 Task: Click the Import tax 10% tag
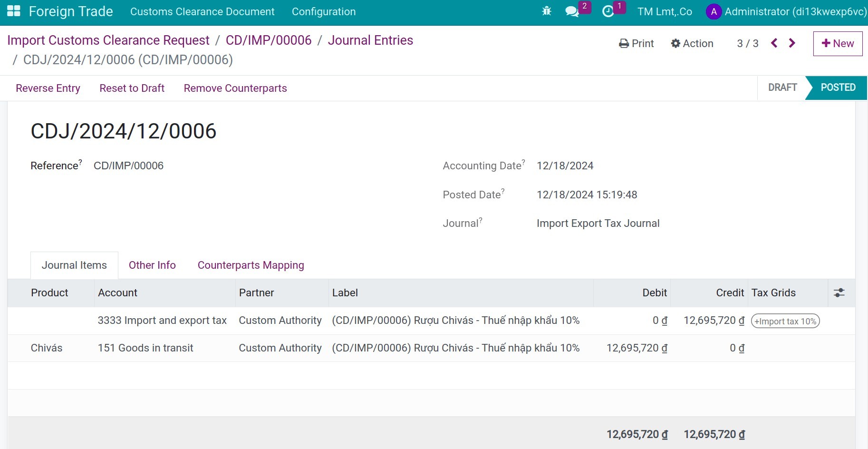(785, 322)
